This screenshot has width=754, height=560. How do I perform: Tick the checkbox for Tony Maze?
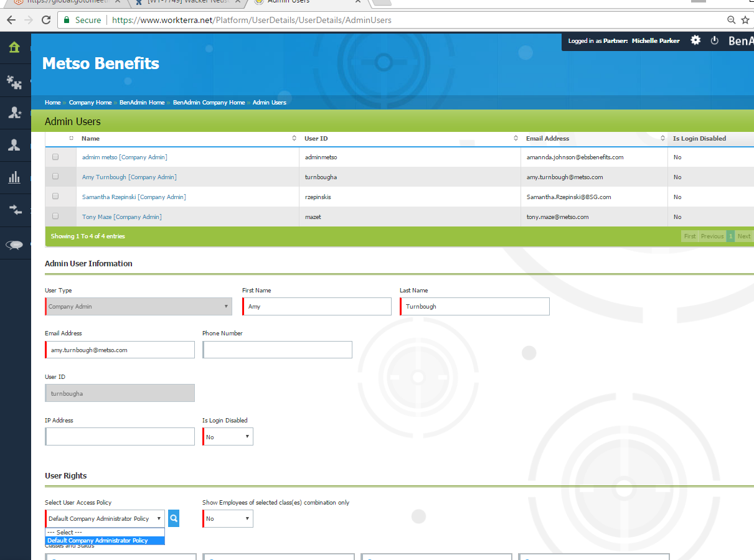[55, 217]
